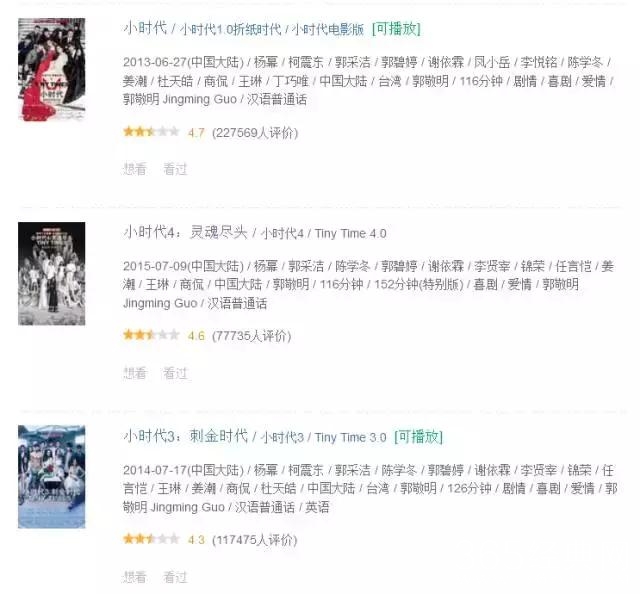Click 可播放 tag beside 小时代电影版
The image size is (640, 594).
pyautogui.click(x=396, y=29)
